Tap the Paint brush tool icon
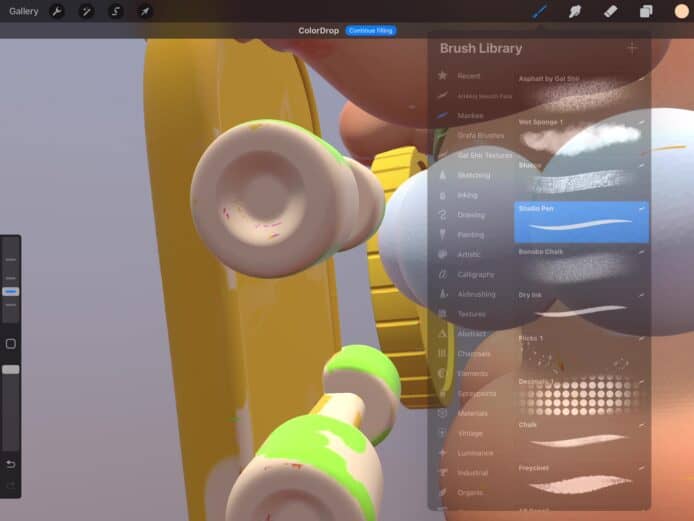This screenshot has height=521, width=694. [539, 11]
